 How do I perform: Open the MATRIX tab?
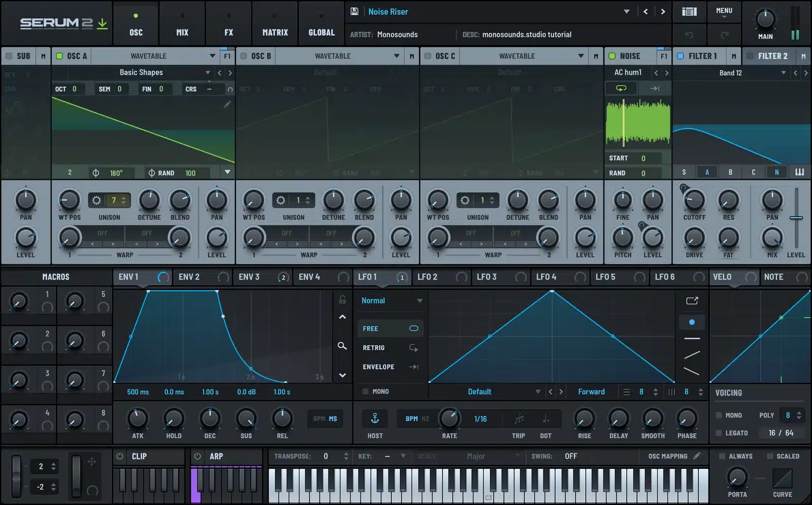point(275,23)
